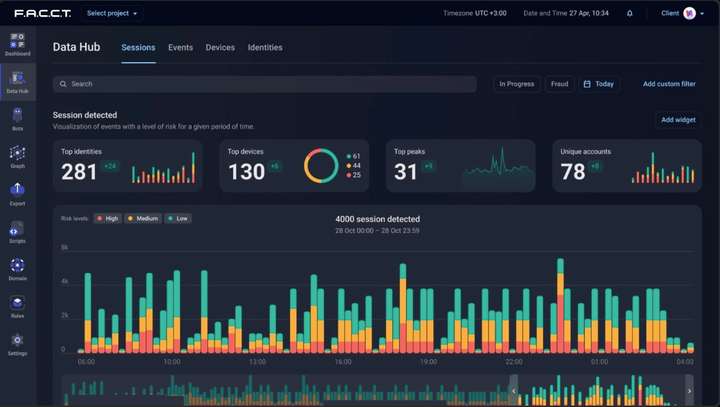Open Scripts from the sidebar
This screenshot has height=407, width=720.
pyautogui.click(x=18, y=229)
